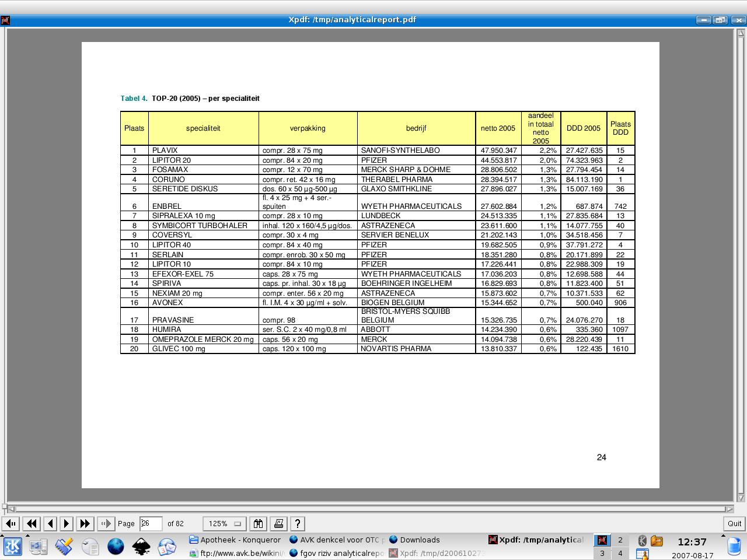Click the GLIVEC 100 mg table cell
Image resolution: width=747 pixels, height=560 pixels.
pyautogui.click(x=203, y=349)
